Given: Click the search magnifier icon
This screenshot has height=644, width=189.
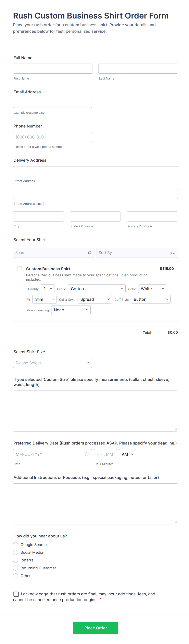Looking at the screenshot, I should (89, 253).
